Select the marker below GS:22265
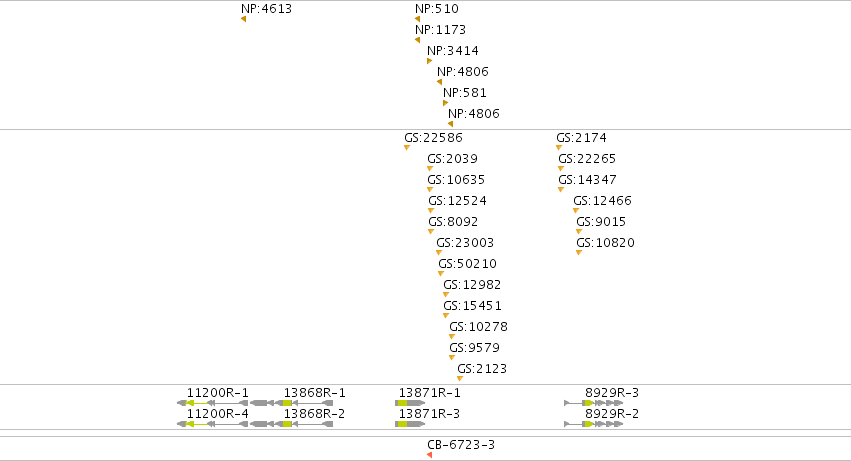 pyautogui.click(x=561, y=169)
